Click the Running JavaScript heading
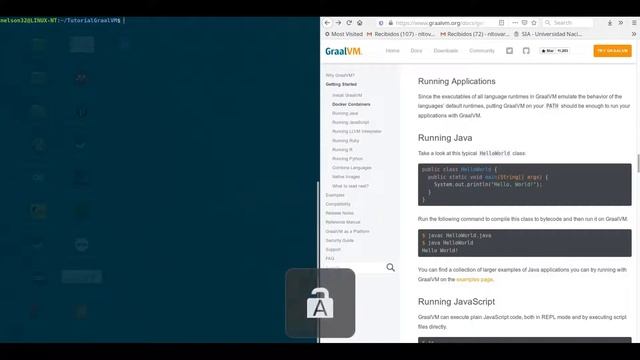This screenshot has height=360, width=640. [456, 302]
